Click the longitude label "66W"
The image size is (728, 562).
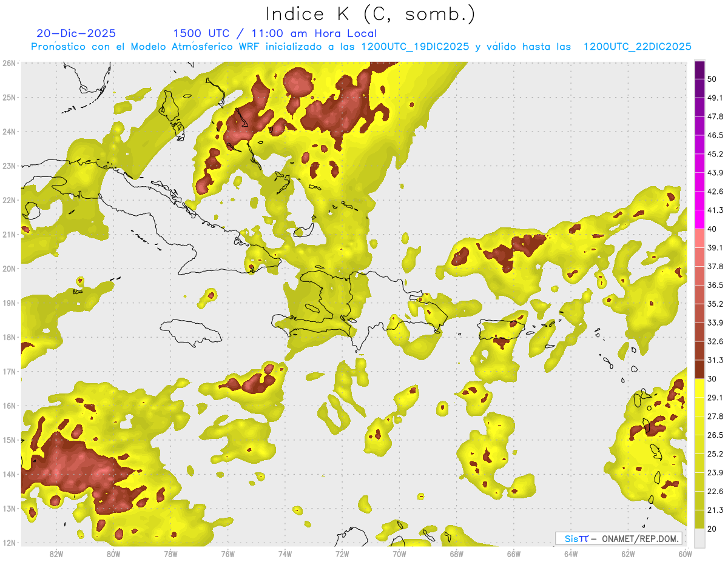513,554
